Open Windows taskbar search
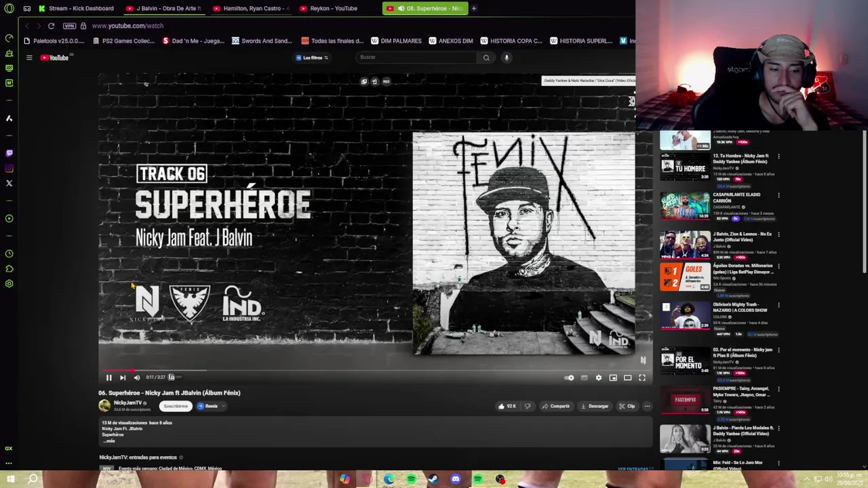 (33, 479)
